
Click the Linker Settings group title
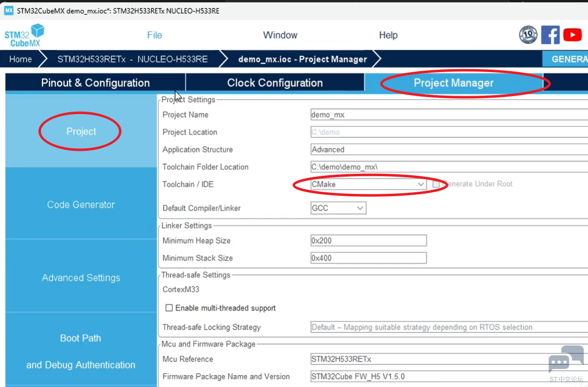coord(186,225)
